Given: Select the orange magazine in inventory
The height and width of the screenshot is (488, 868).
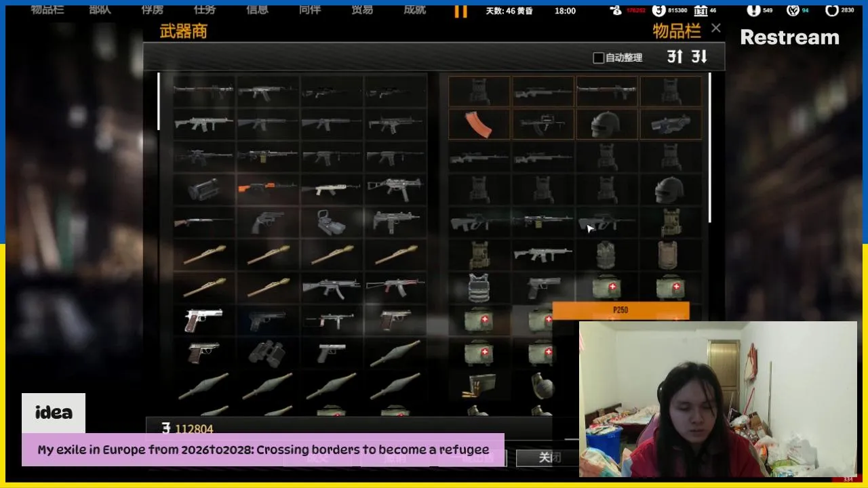Looking at the screenshot, I should click(x=479, y=124).
